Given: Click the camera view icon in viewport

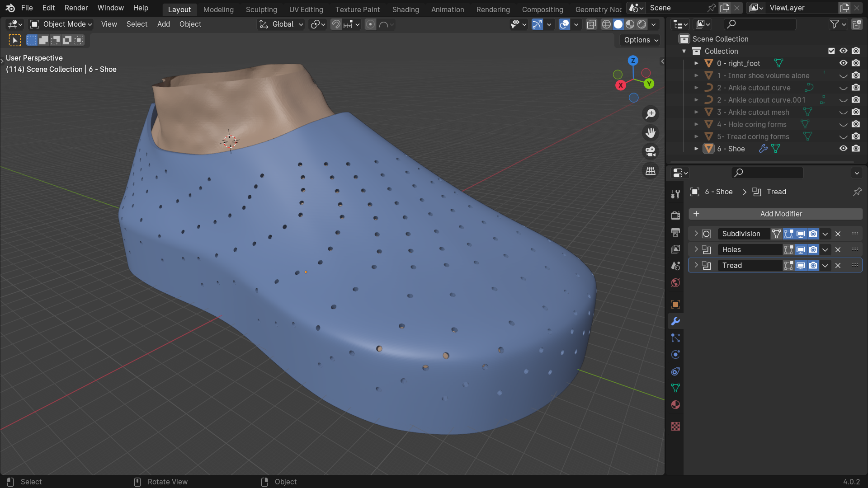Looking at the screenshot, I should click(x=651, y=151).
